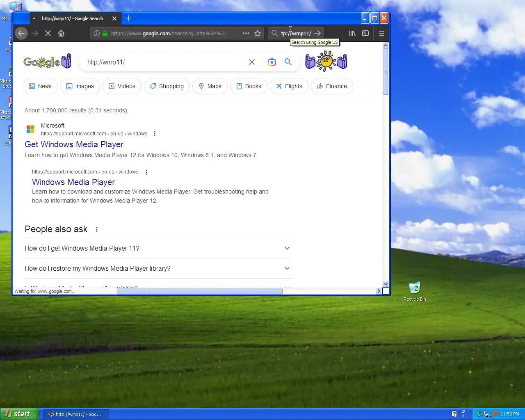Click vertical scrollbar up arrow
Screen dimensions: 525x420
[x=386, y=45]
